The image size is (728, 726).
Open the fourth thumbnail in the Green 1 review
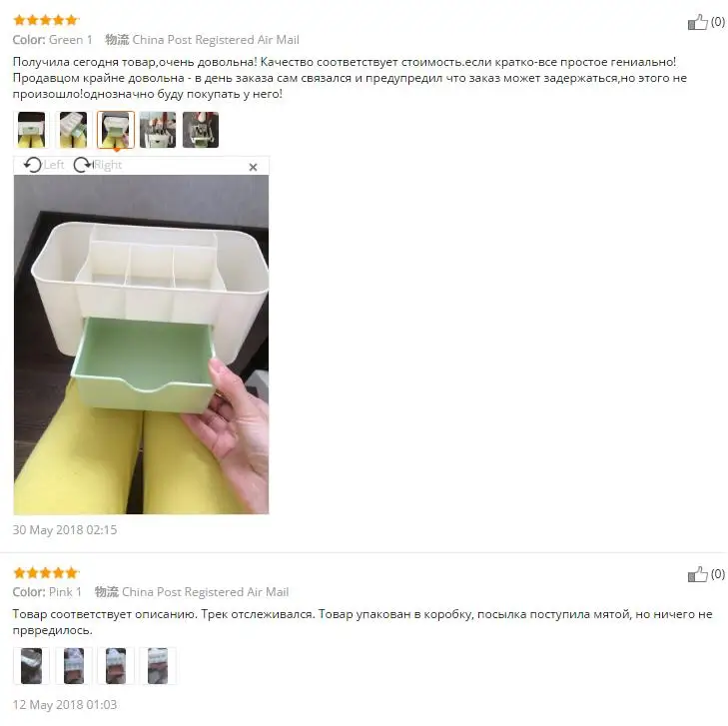pos(158,130)
